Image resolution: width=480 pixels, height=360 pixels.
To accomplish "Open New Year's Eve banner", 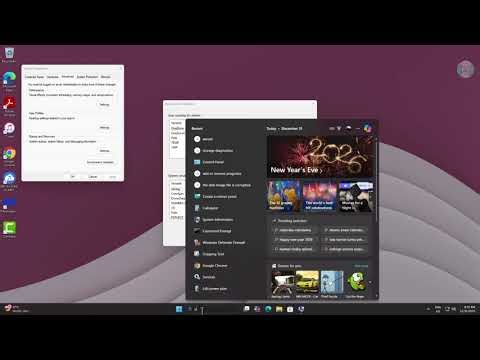I will [320, 156].
